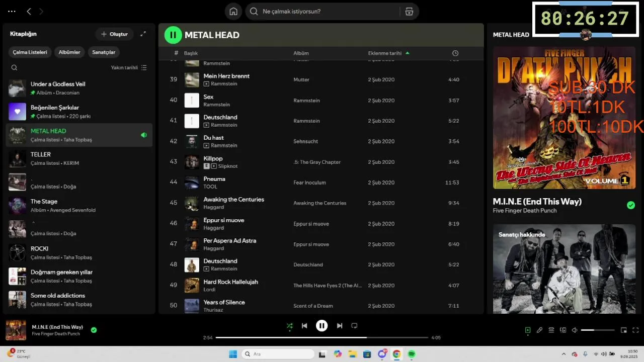Filter library by Albümler
The height and width of the screenshot is (362, 644).
click(69, 52)
